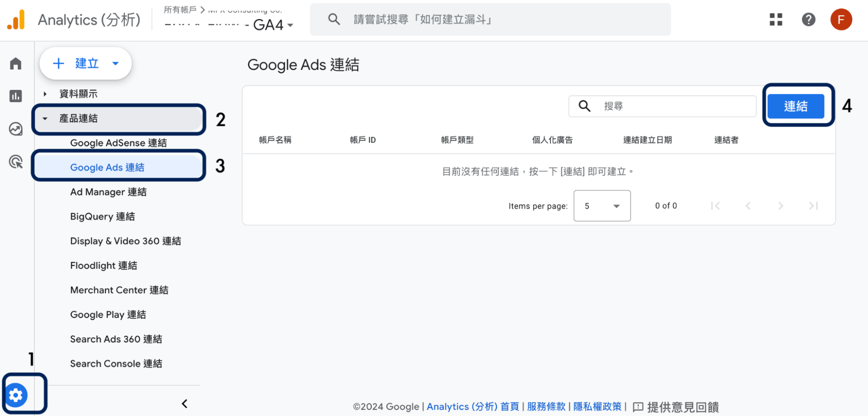Open the Advertising target icon
The image size is (868, 416).
[x=16, y=162]
